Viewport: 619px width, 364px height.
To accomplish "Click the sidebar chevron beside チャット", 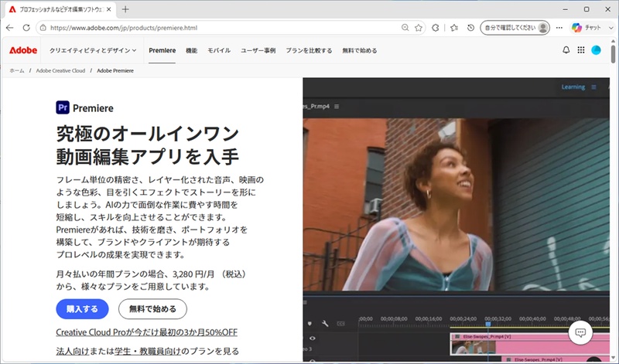I will click(x=610, y=28).
